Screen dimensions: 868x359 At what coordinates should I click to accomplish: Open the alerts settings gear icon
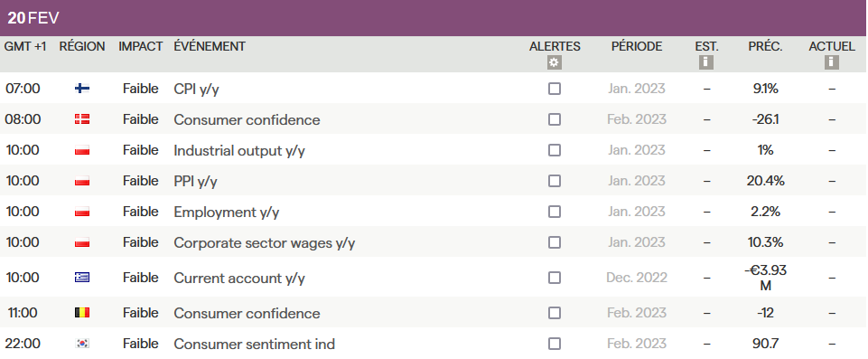[554, 62]
